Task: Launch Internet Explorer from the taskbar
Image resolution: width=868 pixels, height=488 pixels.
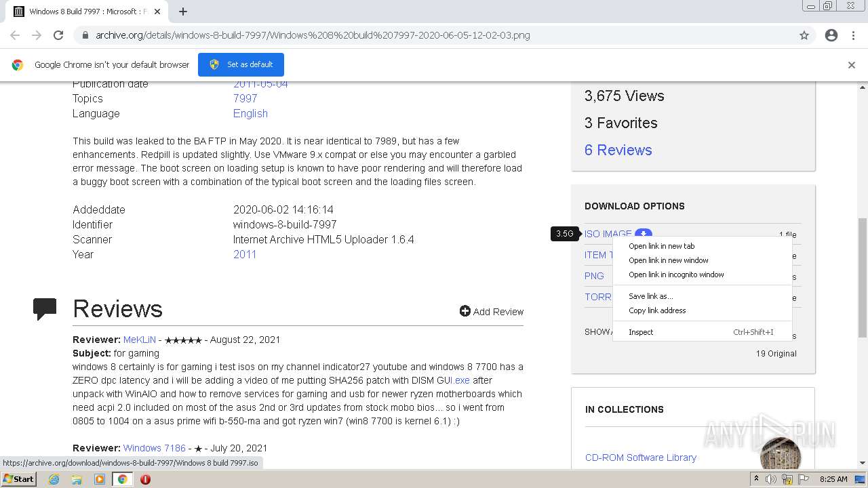Action: 54,479
